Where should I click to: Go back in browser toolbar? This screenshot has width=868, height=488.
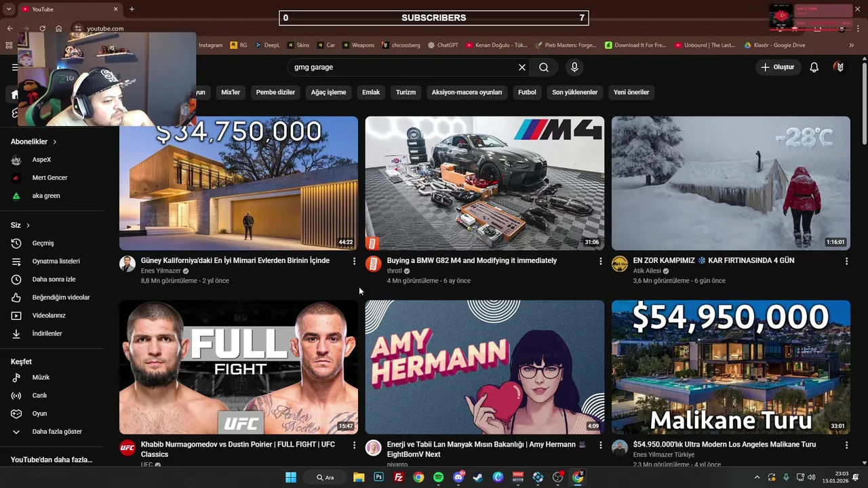(x=9, y=28)
